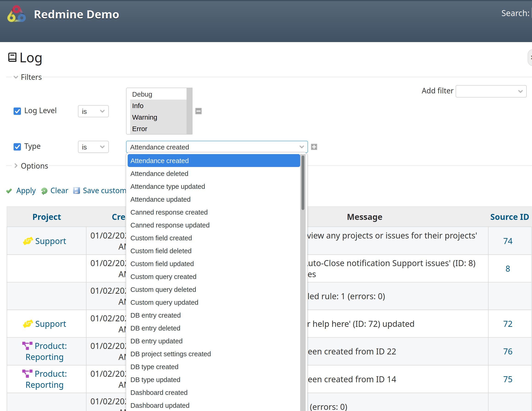Click the Clear reload icon
The width and height of the screenshot is (532, 411).
pyautogui.click(x=44, y=191)
